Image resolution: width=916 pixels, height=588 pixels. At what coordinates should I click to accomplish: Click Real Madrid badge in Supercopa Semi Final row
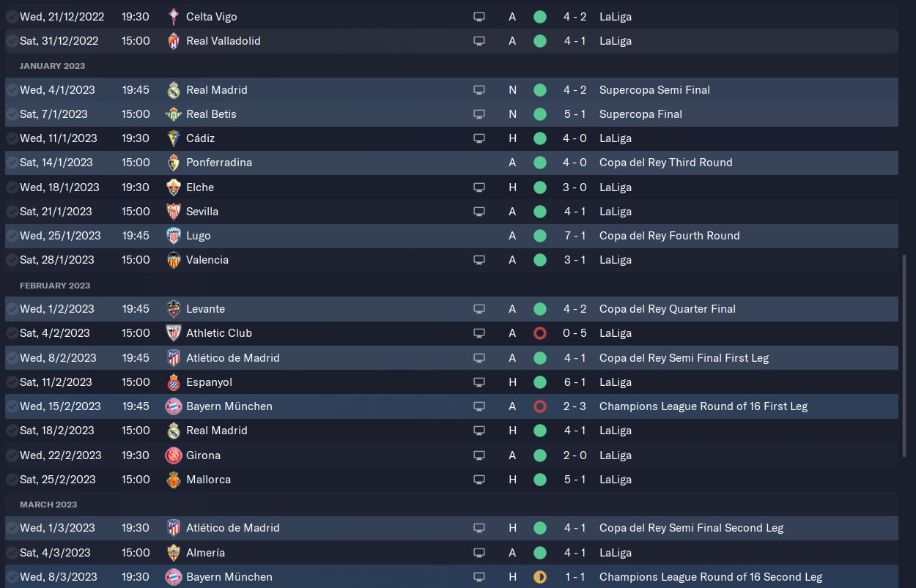[x=174, y=90]
